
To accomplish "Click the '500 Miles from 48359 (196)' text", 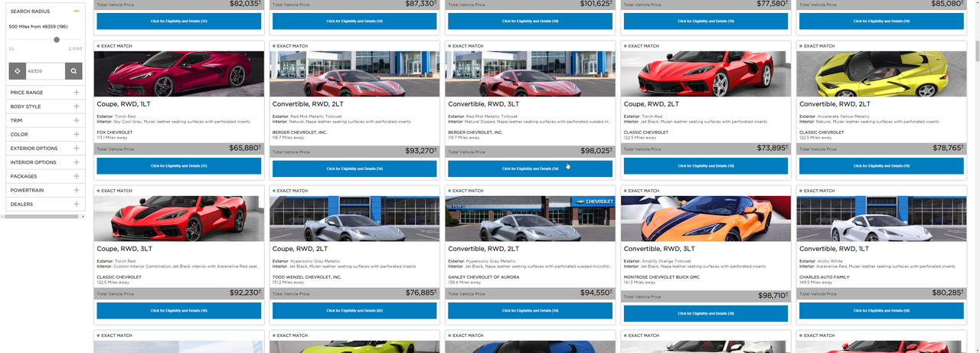I will point(38,27).
